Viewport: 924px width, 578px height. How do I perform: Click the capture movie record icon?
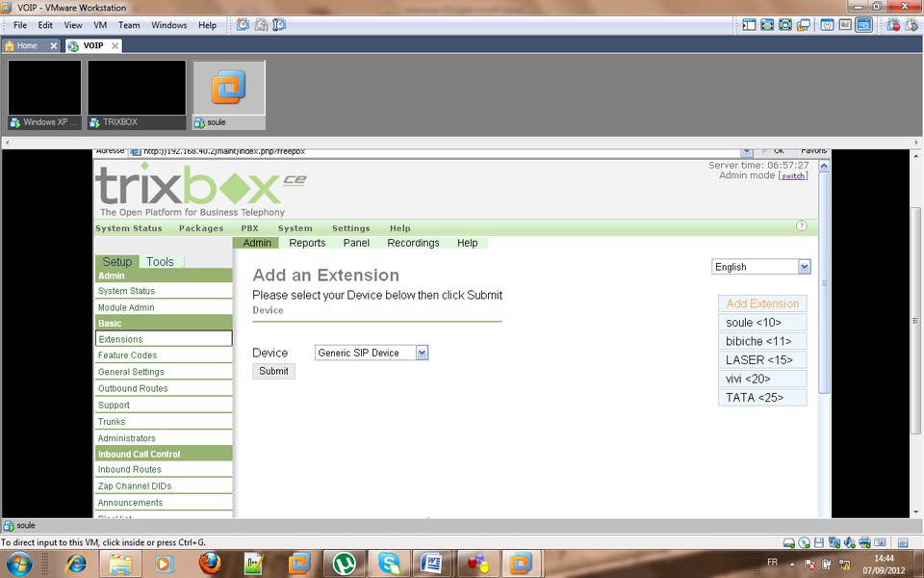[893, 25]
